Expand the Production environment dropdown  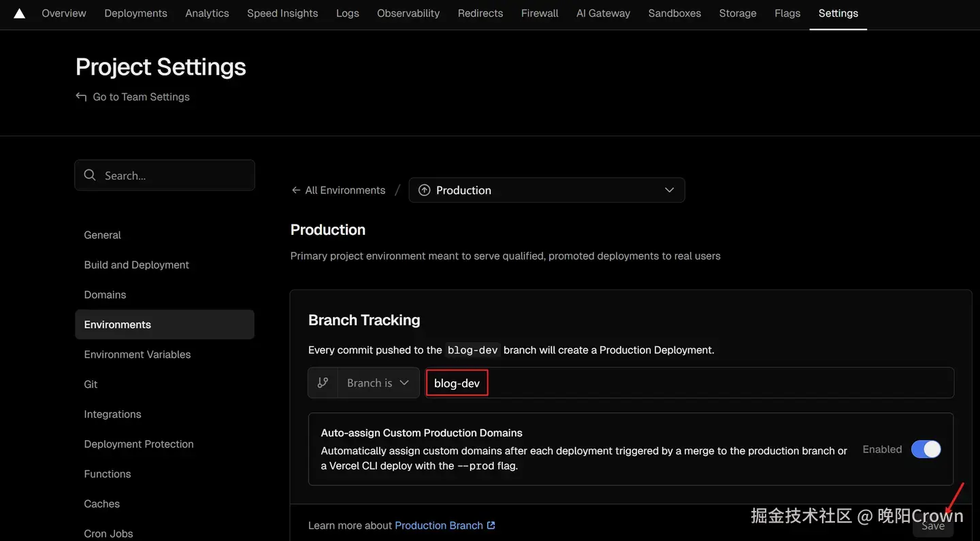tap(546, 191)
